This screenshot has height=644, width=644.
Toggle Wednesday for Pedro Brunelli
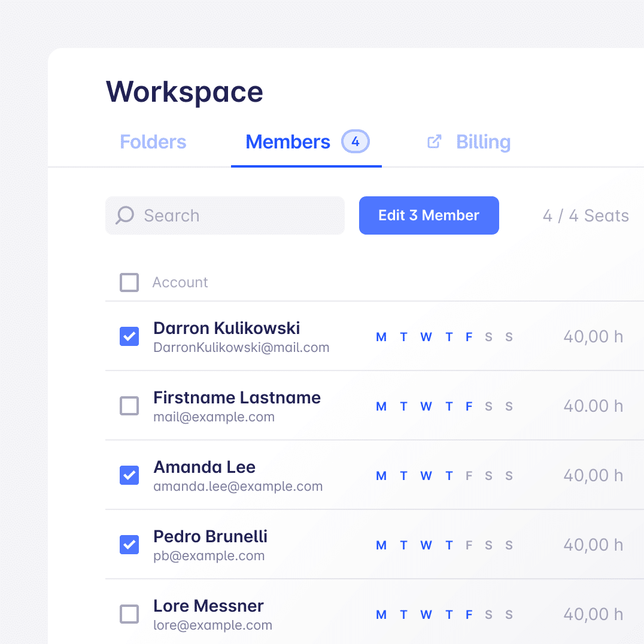point(426,545)
